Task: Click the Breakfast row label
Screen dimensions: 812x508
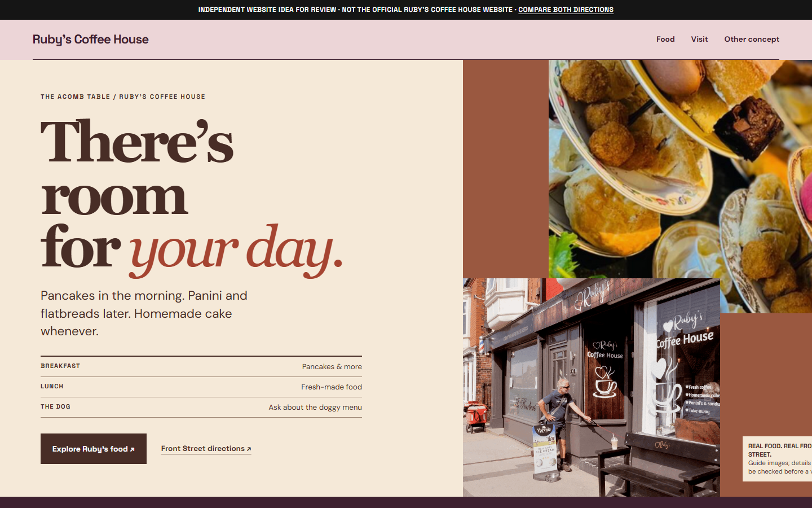Action: point(60,366)
